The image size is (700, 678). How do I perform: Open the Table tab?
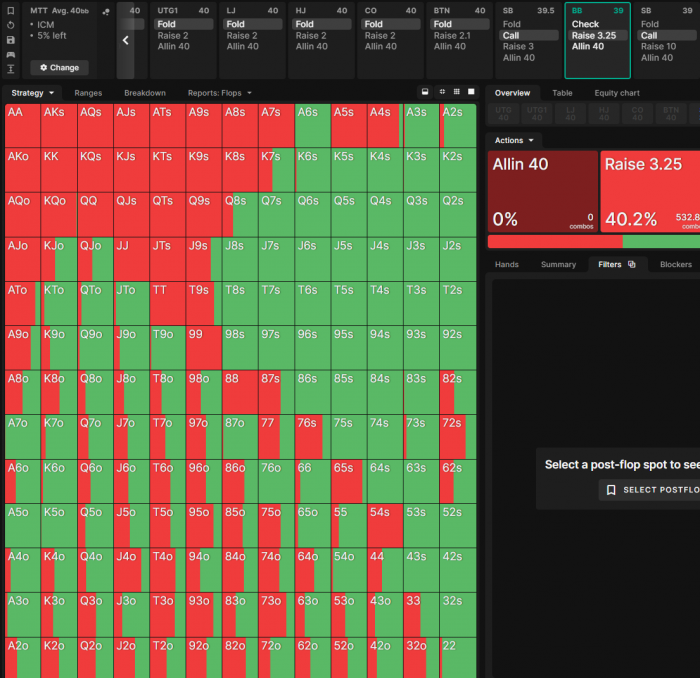tap(562, 93)
